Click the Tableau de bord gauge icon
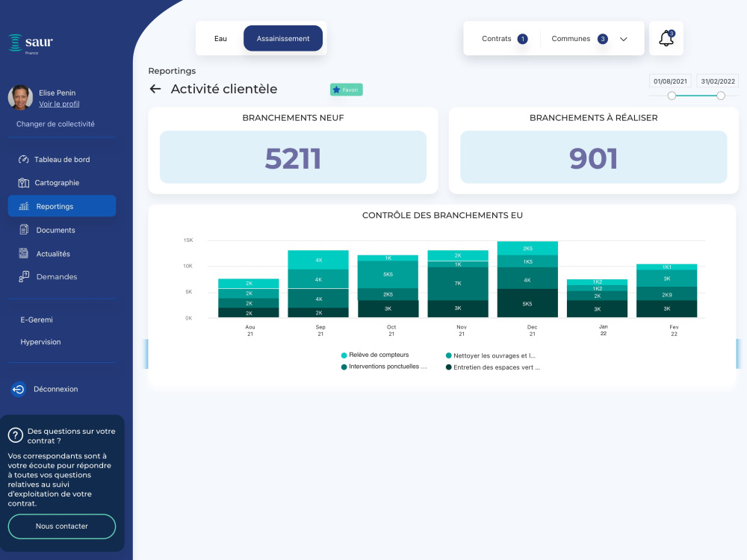The width and height of the screenshot is (747, 560). 23,160
